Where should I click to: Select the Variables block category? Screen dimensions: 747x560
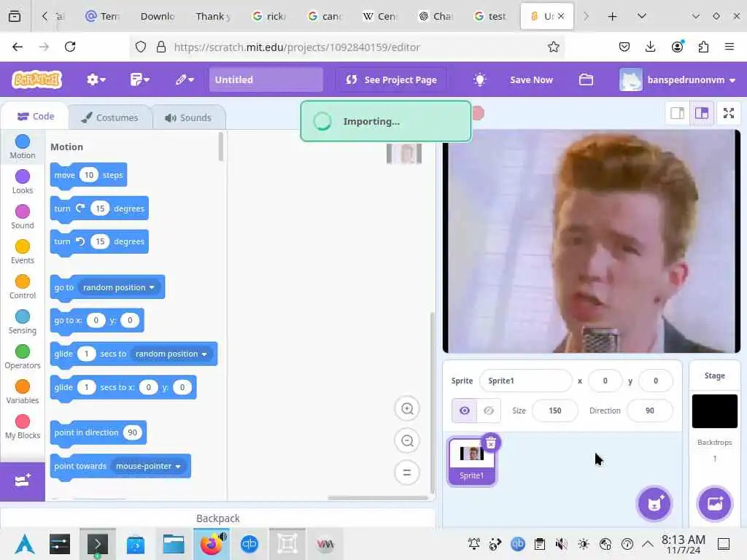pyautogui.click(x=23, y=392)
